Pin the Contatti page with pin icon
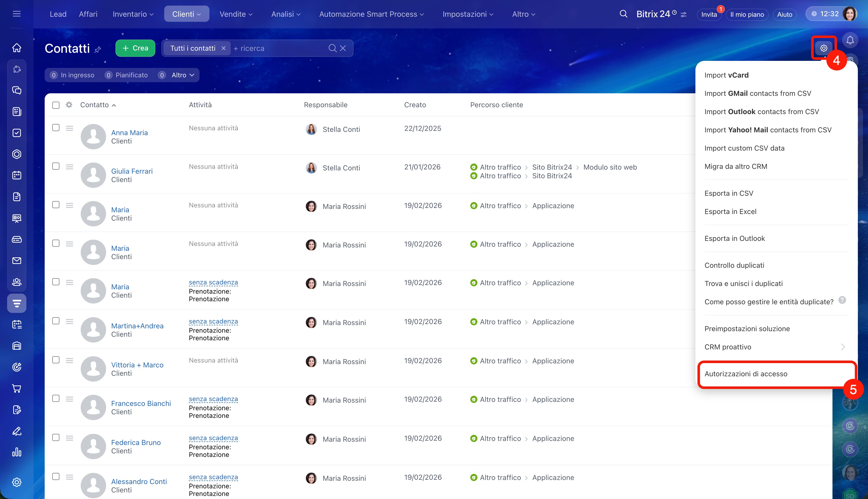This screenshot has width=868, height=499. (x=98, y=50)
